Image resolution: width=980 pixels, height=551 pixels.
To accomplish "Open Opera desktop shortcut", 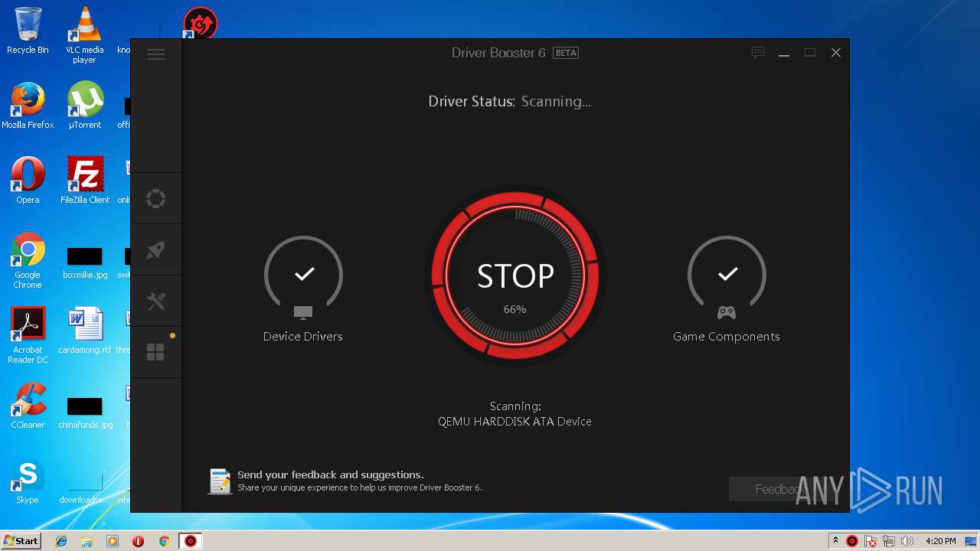I will pos(28,181).
